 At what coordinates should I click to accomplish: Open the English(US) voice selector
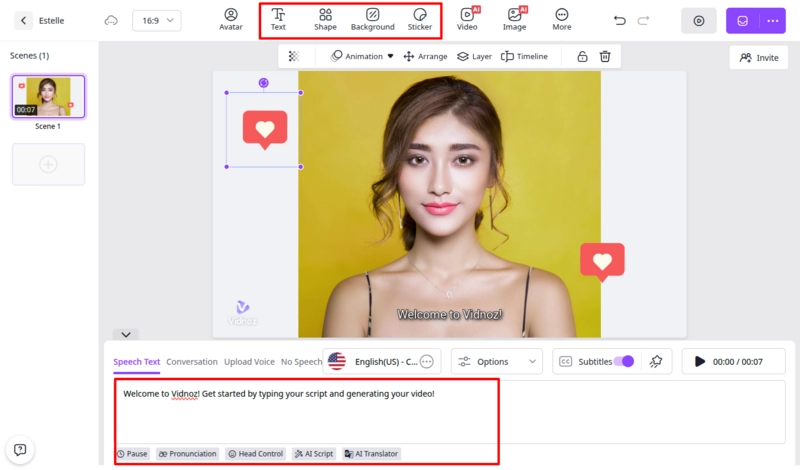coord(382,361)
